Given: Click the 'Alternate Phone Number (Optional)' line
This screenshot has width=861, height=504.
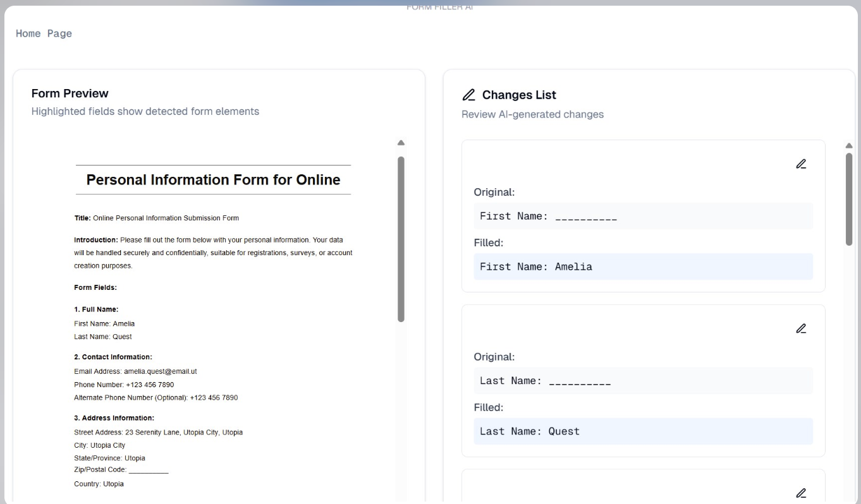Looking at the screenshot, I should coord(156,398).
